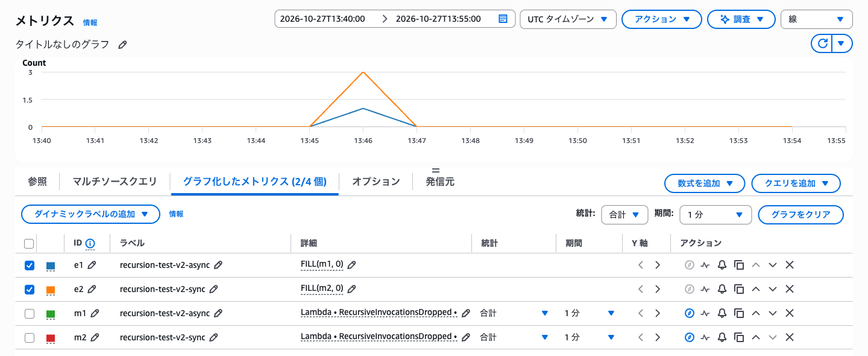The image size is (868, 356).
Task: Create alarm for row e1
Action: (722, 265)
